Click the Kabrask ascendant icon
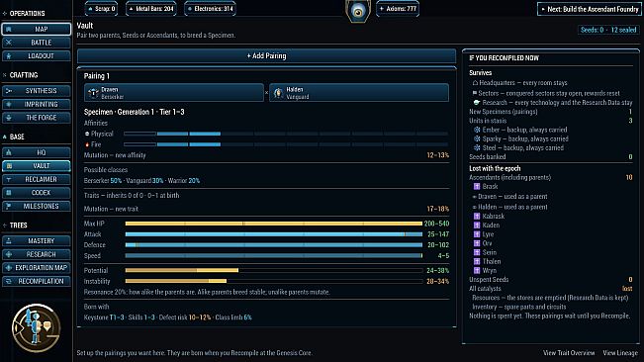The width and height of the screenshot is (644, 362). [x=477, y=217]
